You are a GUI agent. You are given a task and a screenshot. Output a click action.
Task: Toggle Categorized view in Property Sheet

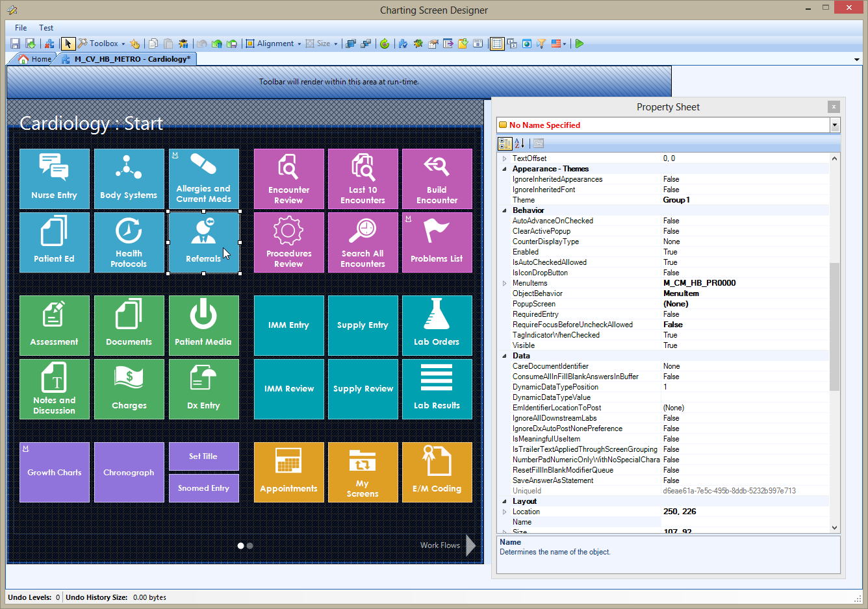pos(505,143)
